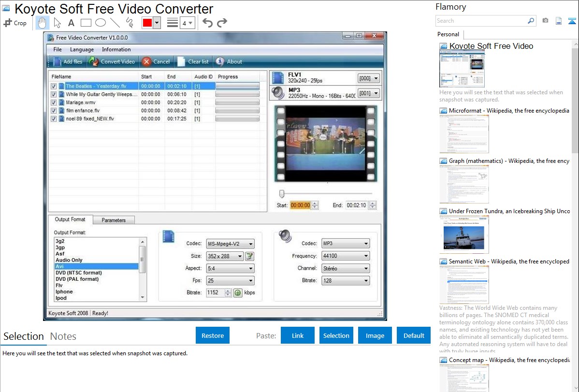Click the Cancel toolbar button
The image size is (579, 392).
156,62
